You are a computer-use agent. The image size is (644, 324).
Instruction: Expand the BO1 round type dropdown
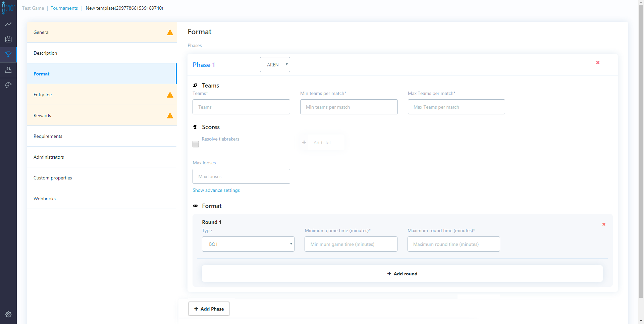(248, 244)
